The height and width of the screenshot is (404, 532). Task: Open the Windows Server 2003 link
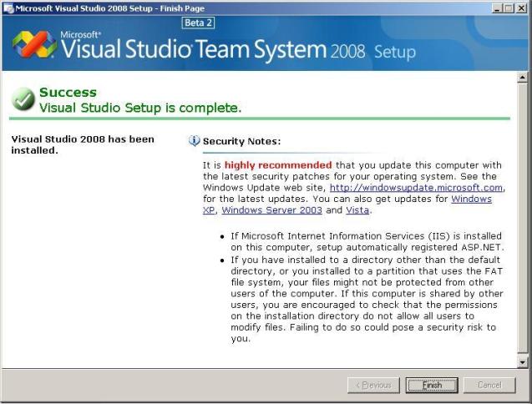(265, 210)
